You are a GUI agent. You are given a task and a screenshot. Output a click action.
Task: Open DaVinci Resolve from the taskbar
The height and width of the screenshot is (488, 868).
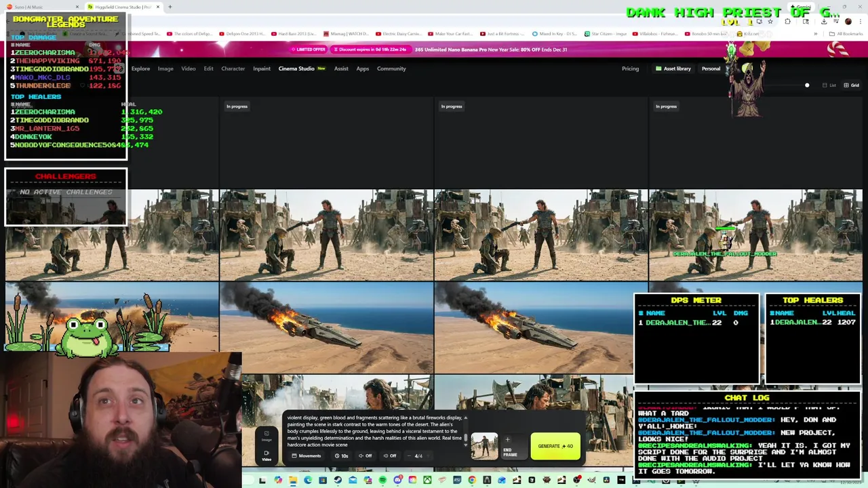(x=606, y=480)
